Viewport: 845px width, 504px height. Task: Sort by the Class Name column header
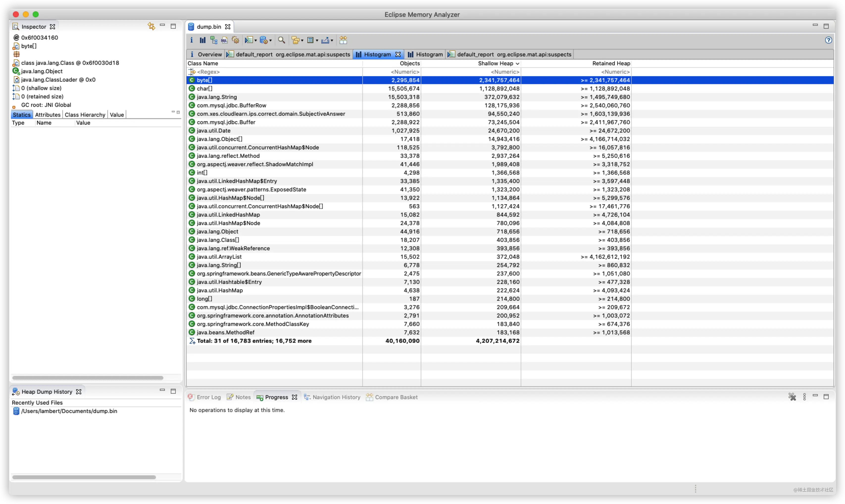pyautogui.click(x=274, y=64)
